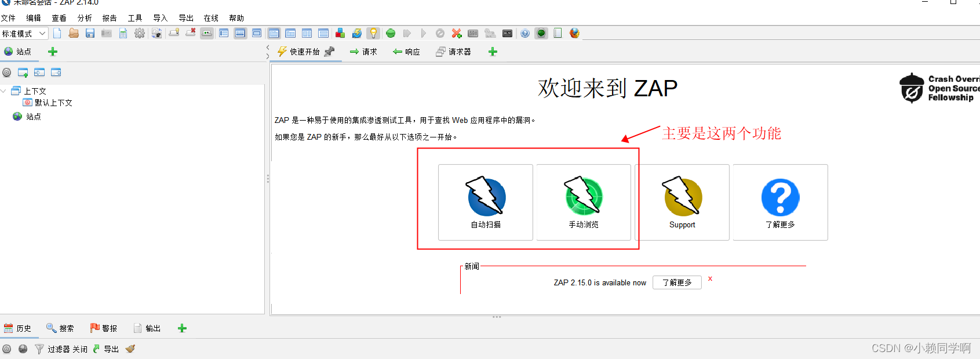Open the 工具 menu
The image size is (980, 359).
[x=135, y=18]
